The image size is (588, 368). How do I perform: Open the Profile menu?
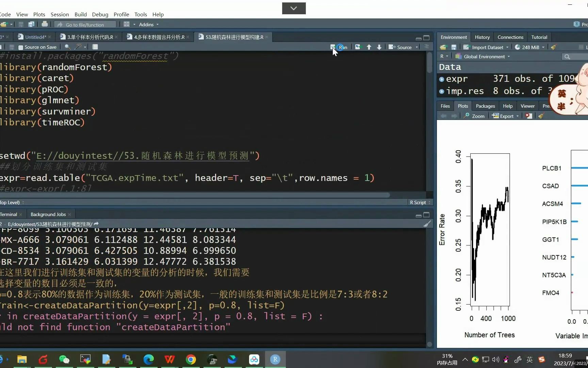(x=121, y=14)
